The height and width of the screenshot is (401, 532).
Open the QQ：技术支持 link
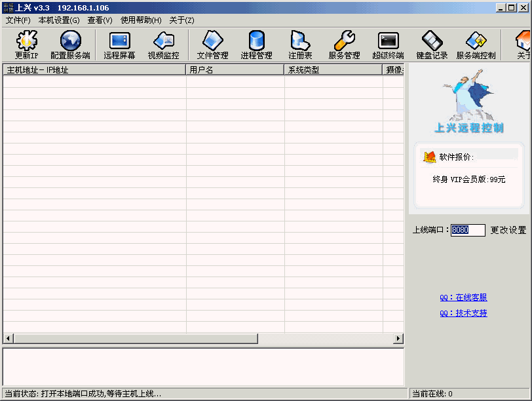(x=463, y=313)
